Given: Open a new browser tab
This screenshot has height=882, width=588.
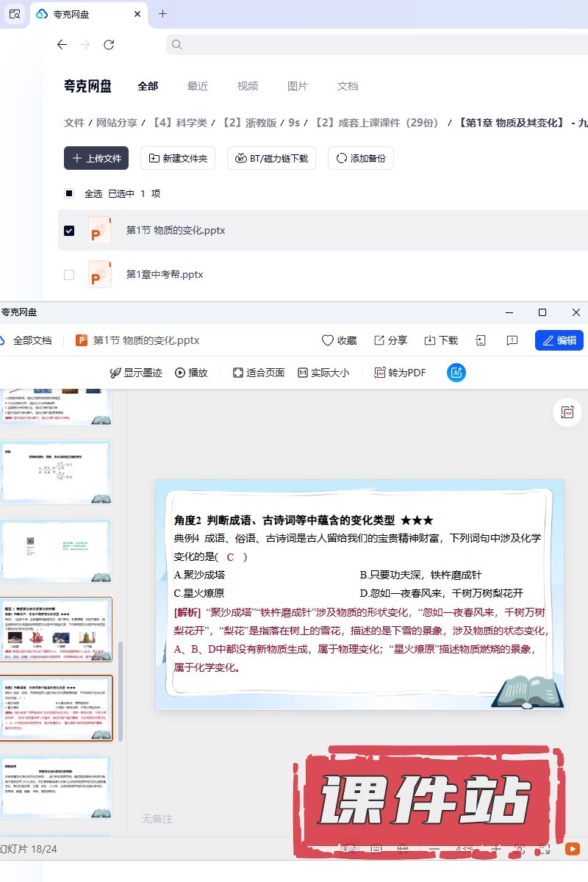Looking at the screenshot, I should coord(163,14).
